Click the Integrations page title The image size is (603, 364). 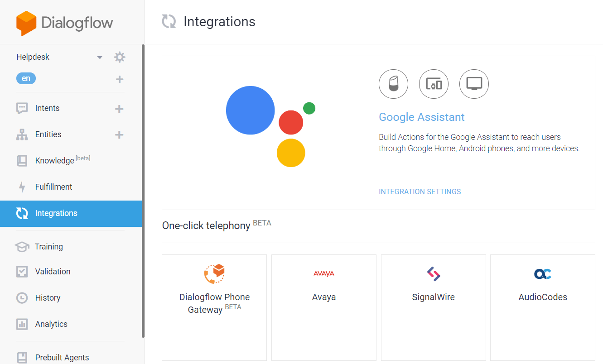coord(219,22)
